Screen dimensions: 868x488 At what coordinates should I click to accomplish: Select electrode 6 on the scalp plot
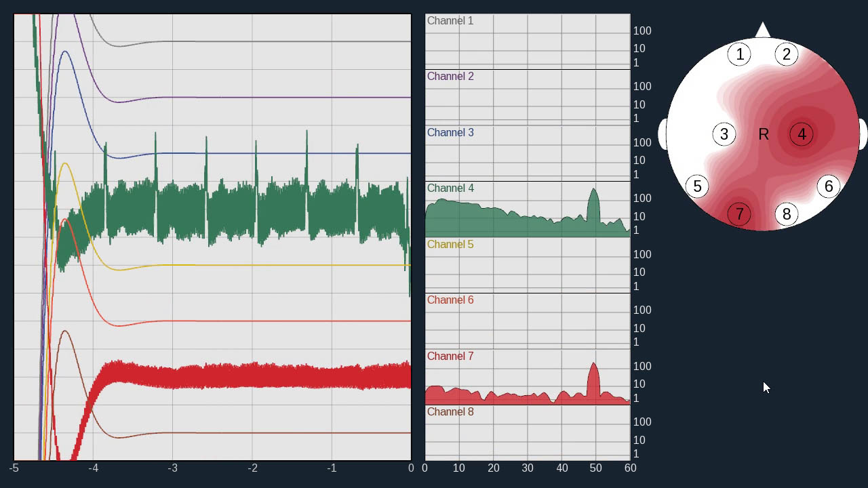829,186
